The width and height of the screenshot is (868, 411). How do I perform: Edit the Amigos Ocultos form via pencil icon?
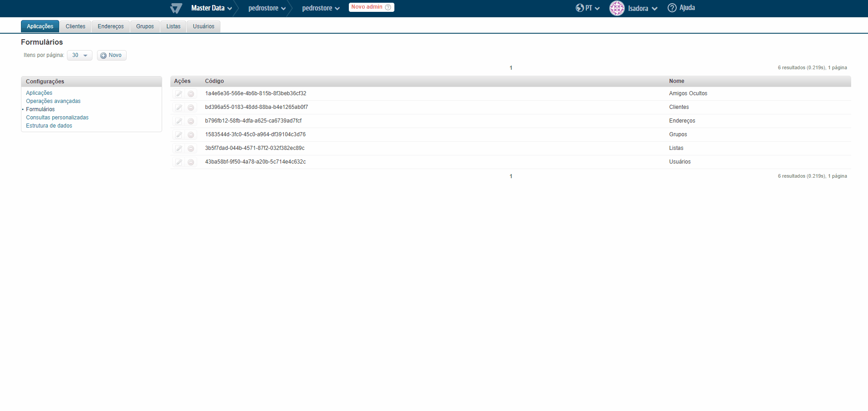point(179,94)
